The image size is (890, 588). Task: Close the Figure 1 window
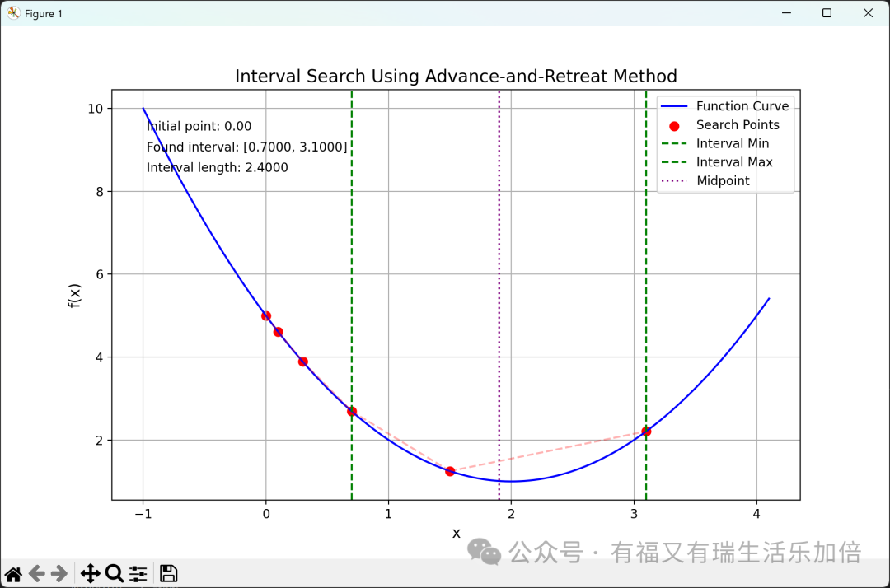coord(868,13)
